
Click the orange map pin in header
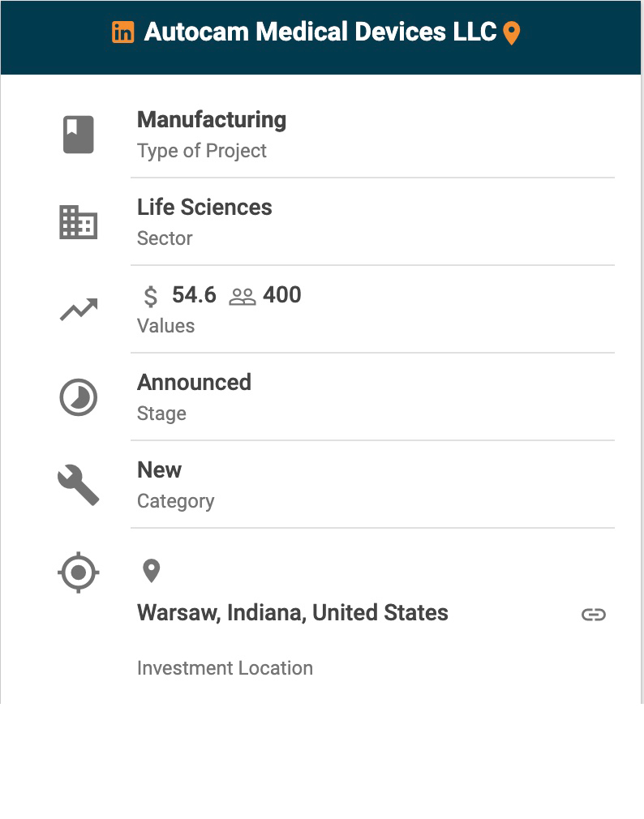[x=511, y=33]
